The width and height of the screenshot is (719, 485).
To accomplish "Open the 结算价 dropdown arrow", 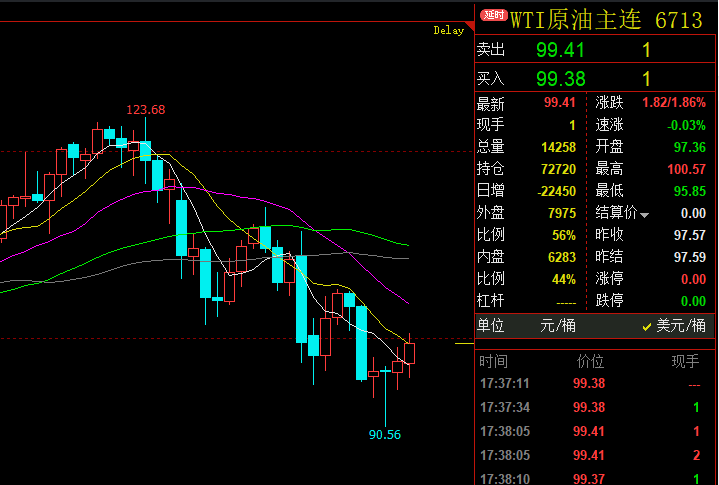I will [644, 215].
